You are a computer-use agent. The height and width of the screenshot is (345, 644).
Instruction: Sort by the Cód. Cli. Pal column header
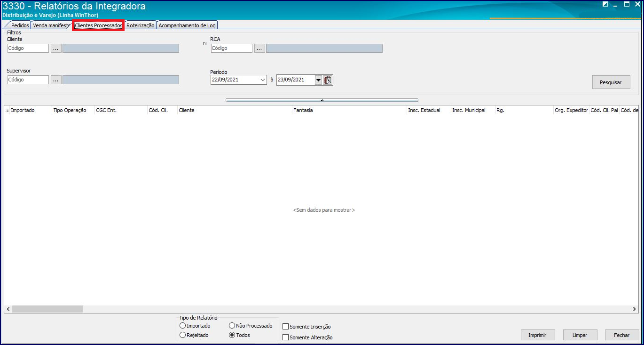pyautogui.click(x=604, y=110)
